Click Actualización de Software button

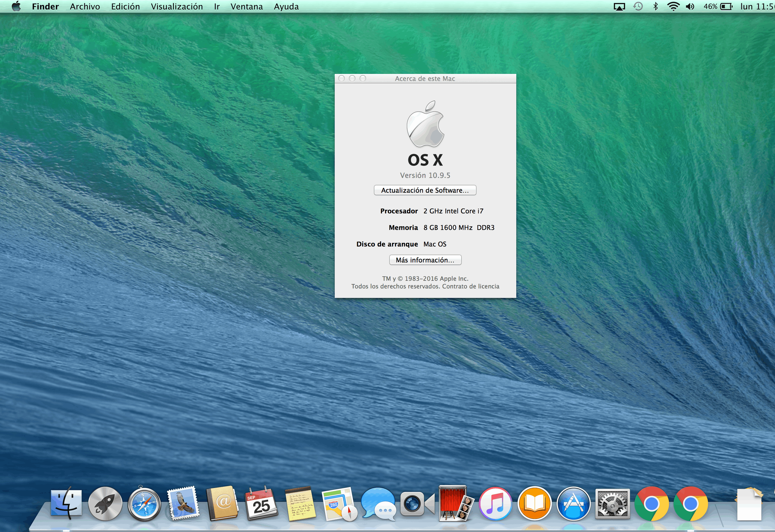pyautogui.click(x=425, y=190)
